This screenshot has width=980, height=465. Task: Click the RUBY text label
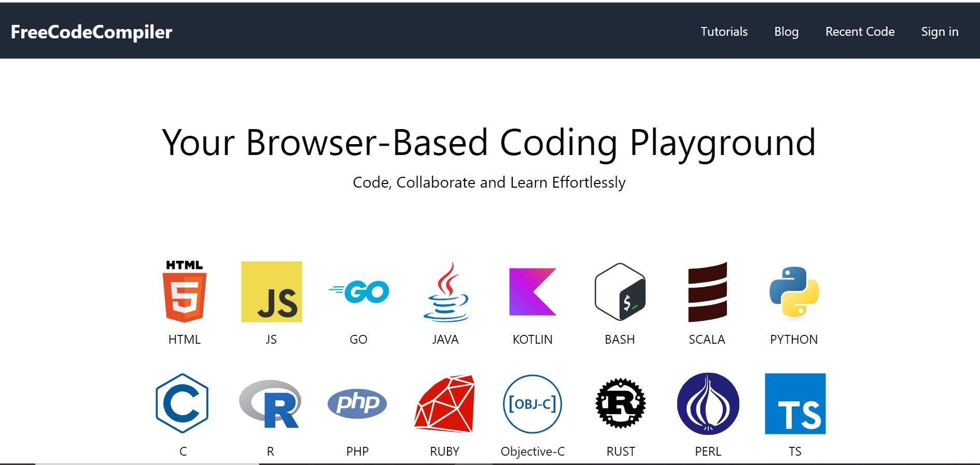pyautogui.click(x=444, y=452)
